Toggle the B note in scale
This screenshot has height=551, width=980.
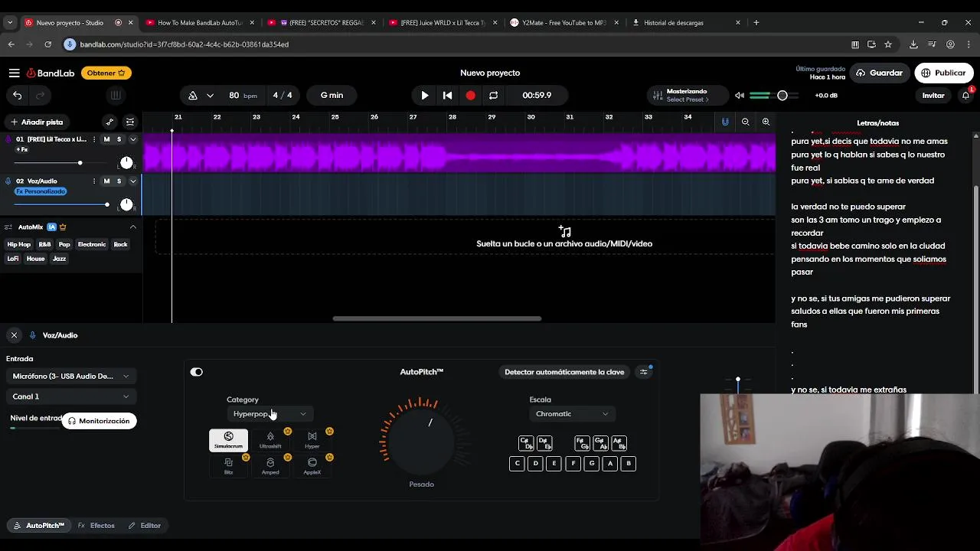tap(629, 463)
